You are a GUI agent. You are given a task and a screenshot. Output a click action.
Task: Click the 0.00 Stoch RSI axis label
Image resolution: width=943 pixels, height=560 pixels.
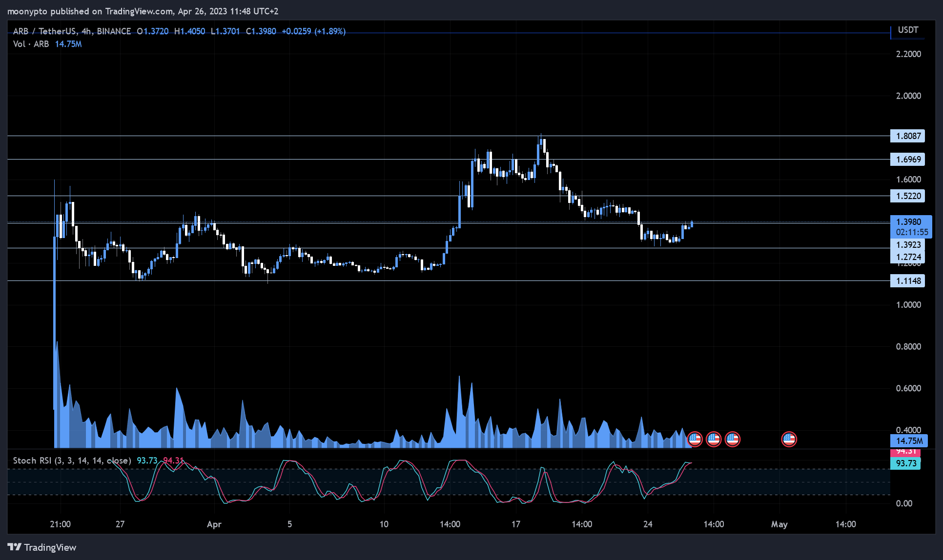point(904,503)
